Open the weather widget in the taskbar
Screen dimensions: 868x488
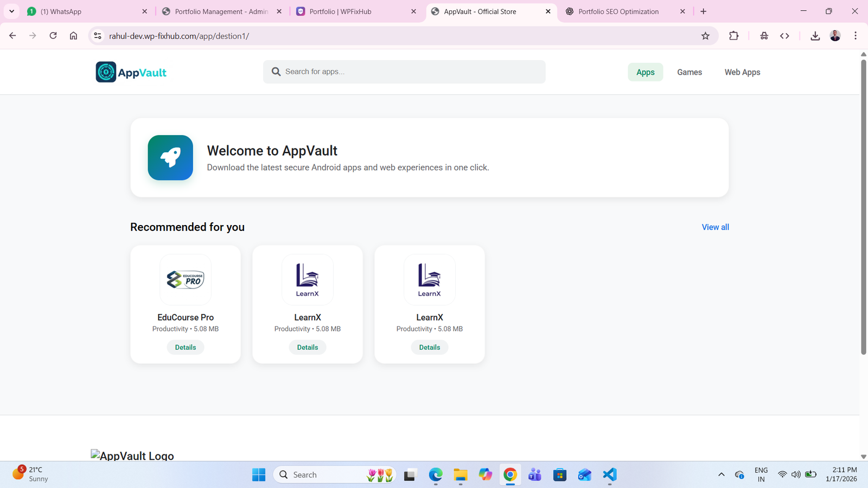pyautogui.click(x=30, y=474)
